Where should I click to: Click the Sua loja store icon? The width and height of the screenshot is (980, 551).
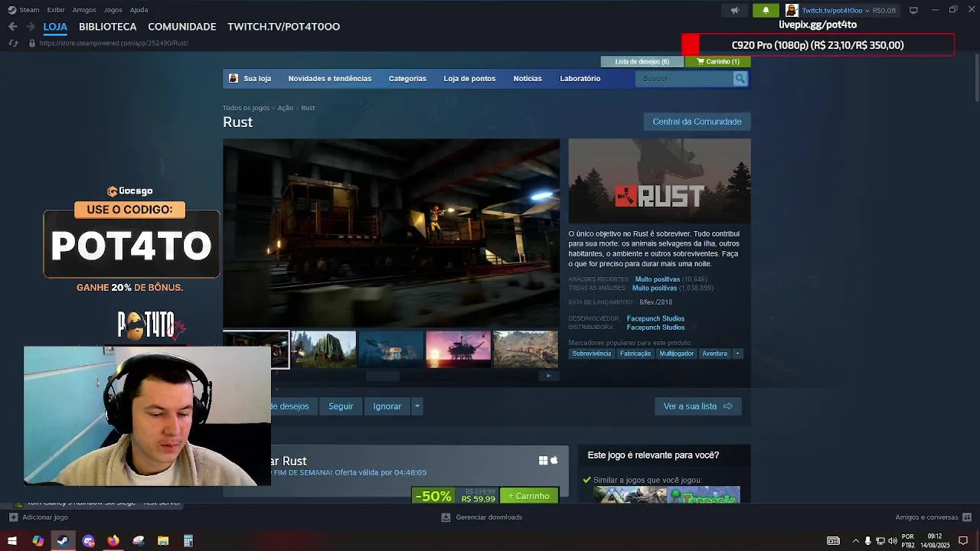click(x=234, y=78)
